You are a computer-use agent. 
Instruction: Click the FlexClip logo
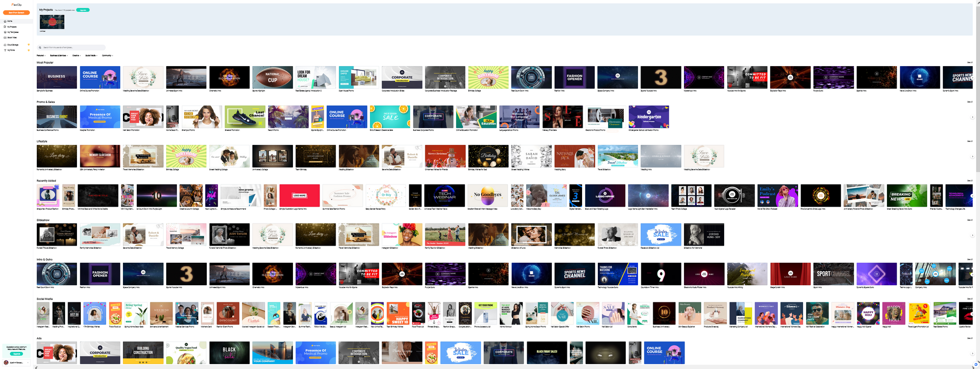(x=16, y=5)
